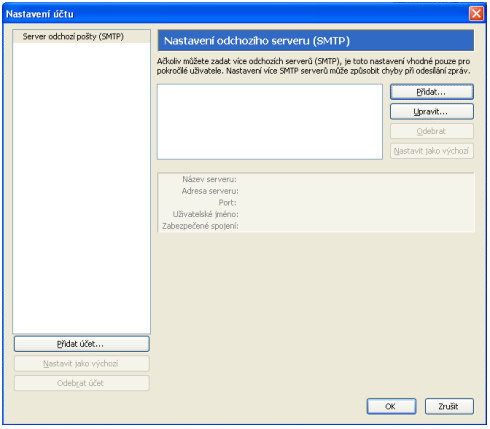490x429 pixels.
Task: Click inside the empty SMTP server list box
Action: point(270,122)
